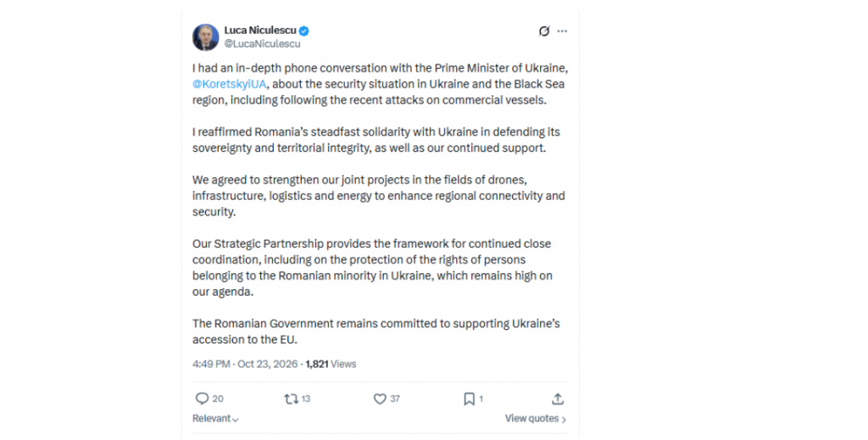
Task: Open View quotes with the chevron
Action: pyautogui.click(x=536, y=419)
